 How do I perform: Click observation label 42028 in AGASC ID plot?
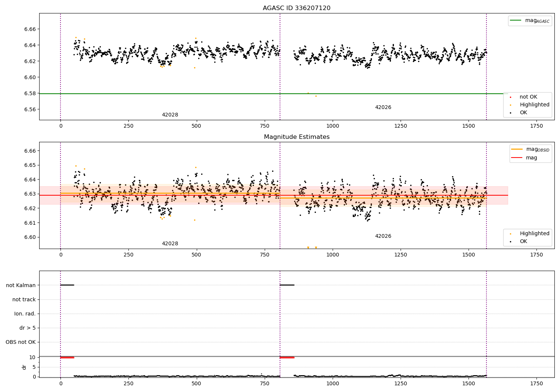coord(170,115)
